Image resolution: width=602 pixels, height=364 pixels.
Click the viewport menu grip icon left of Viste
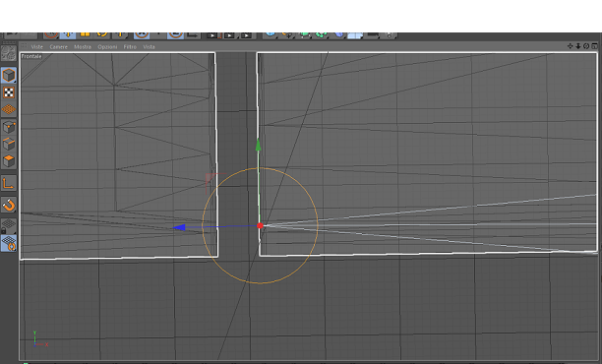(x=25, y=46)
